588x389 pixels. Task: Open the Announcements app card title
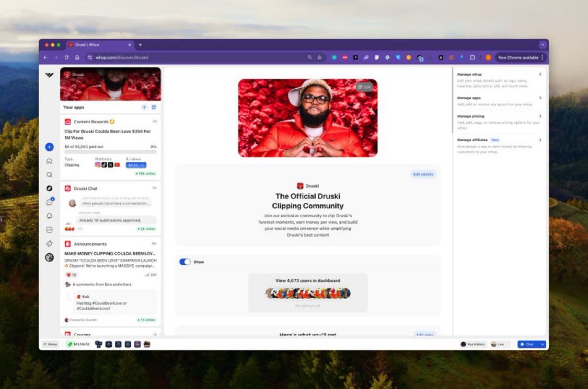[90, 244]
